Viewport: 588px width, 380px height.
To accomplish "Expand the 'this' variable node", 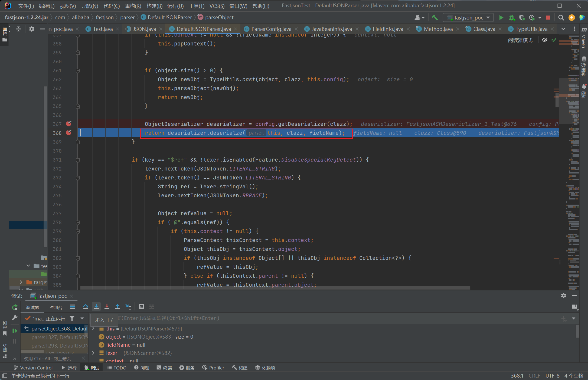I will [x=93, y=329].
